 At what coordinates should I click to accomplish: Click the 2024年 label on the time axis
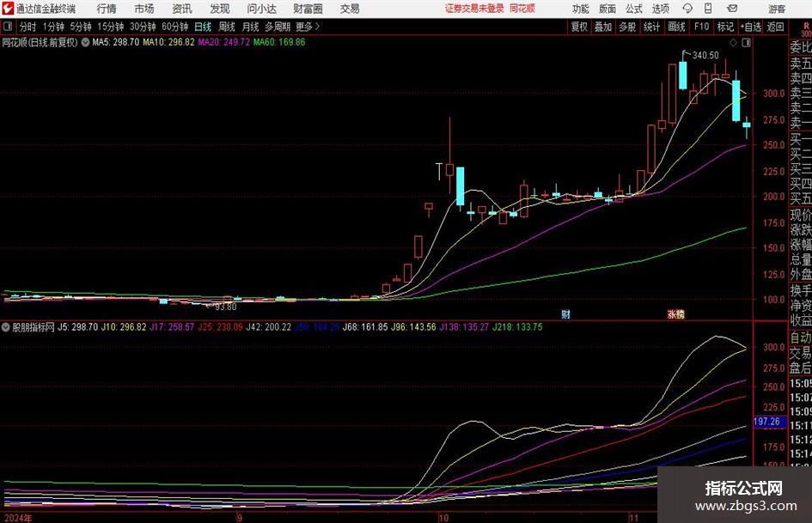tap(18, 518)
